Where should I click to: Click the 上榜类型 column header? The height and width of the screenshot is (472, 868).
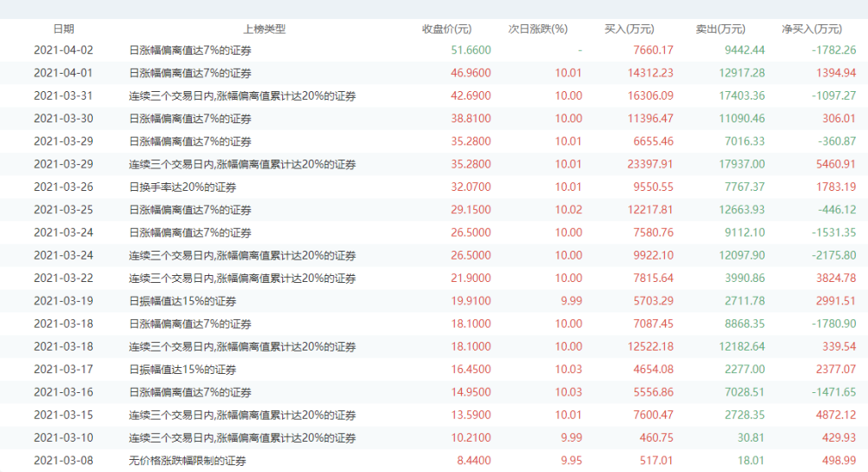pos(264,29)
